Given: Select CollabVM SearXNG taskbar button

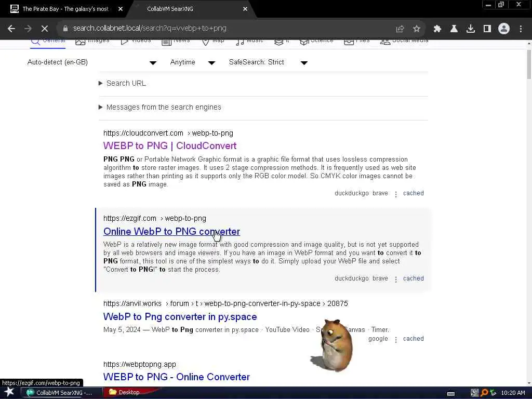Looking at the screenshot, I should [62, 393].
